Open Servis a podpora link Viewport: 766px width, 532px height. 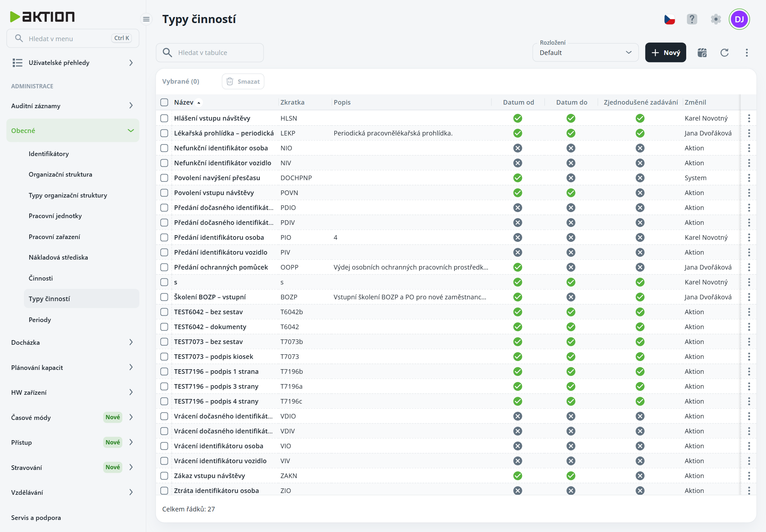tap(36, 517)
